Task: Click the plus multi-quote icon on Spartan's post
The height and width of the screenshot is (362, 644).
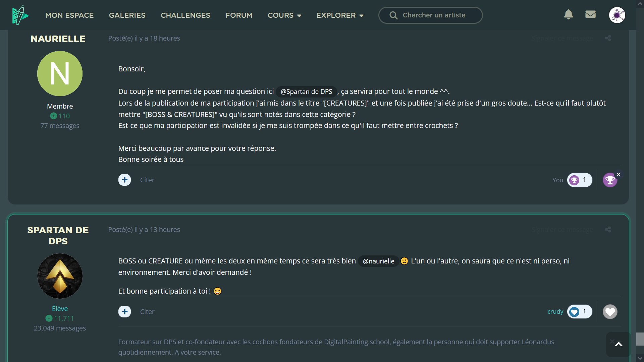Action: click(x=124, y=312)
